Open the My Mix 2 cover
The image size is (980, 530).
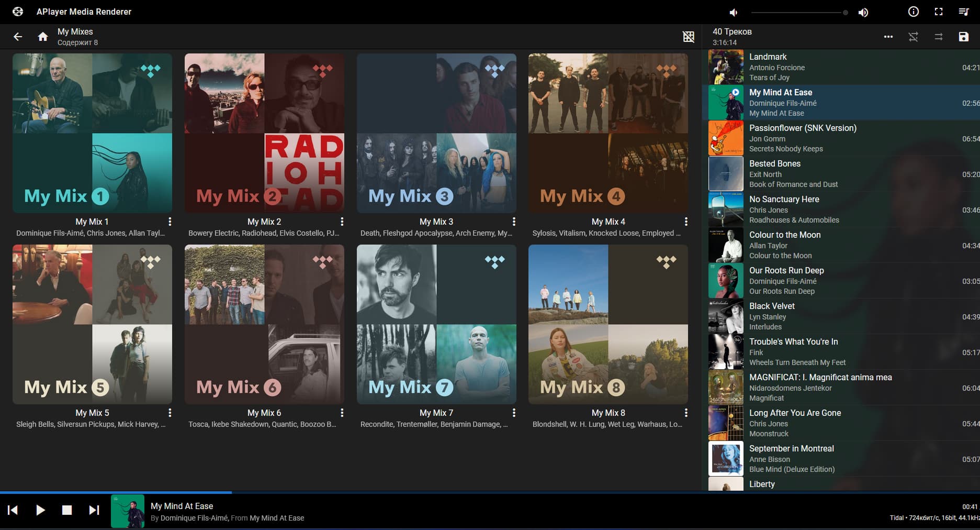click(264, 133)
